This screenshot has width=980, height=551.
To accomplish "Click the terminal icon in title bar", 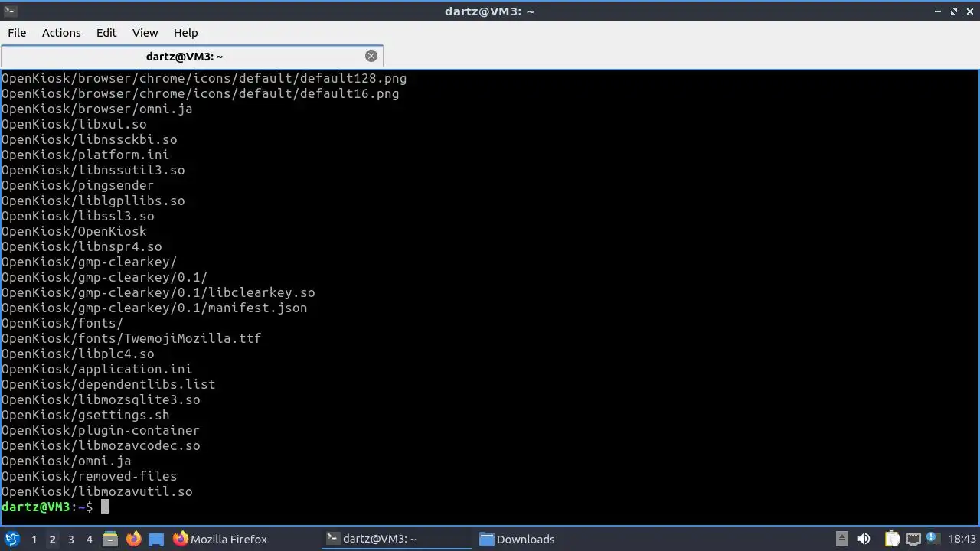I will tap(10, 11).
